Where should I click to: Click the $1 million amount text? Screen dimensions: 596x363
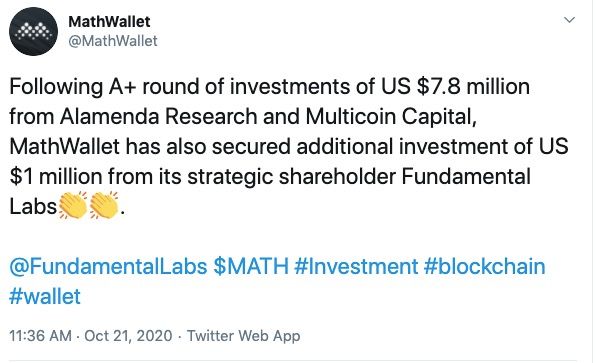[56, 177]
